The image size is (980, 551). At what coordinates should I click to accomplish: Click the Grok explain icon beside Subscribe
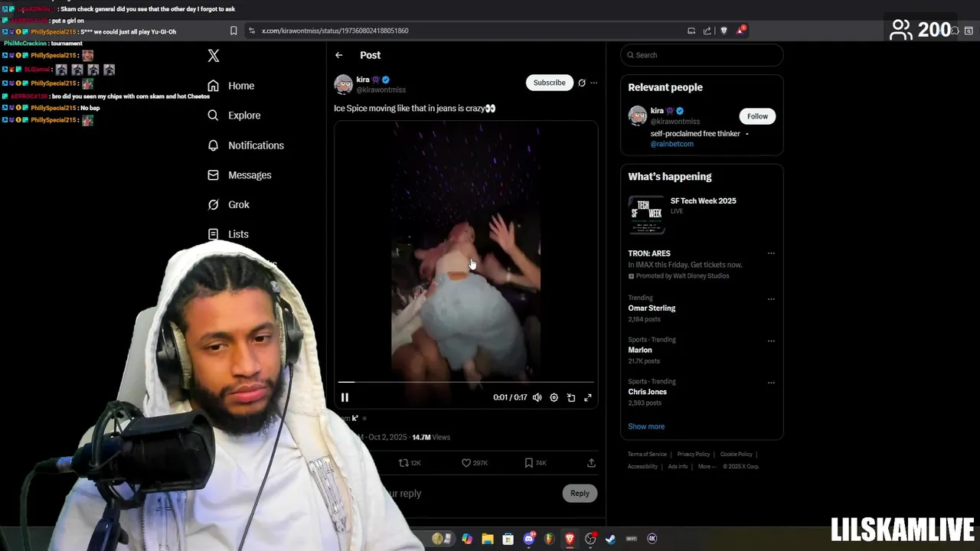[582, 83]
